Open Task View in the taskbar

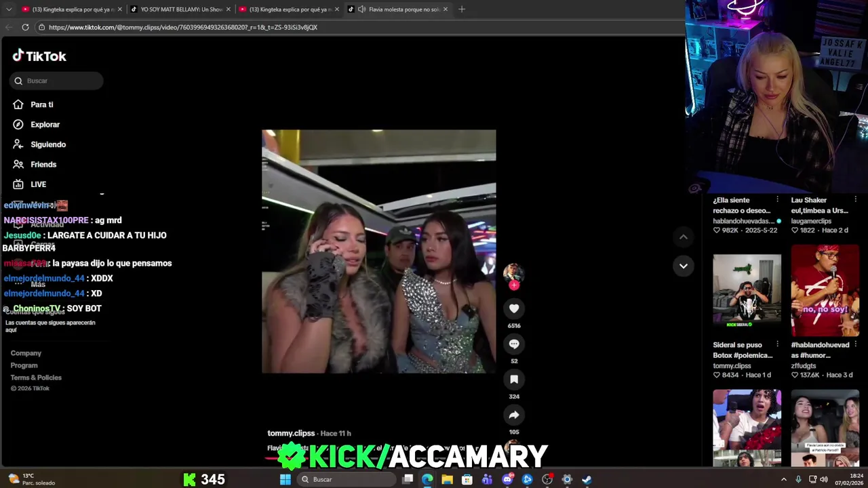408,479
